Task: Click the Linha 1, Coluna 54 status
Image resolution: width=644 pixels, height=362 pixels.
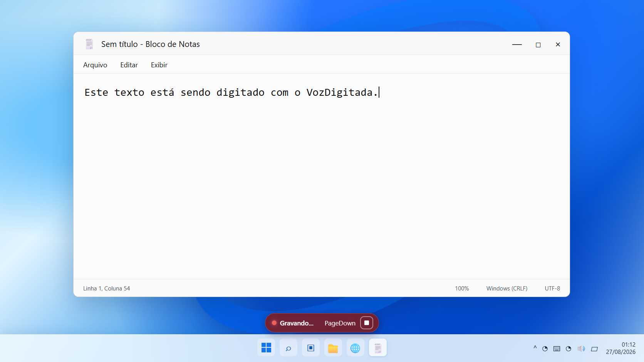Action: [107, 289]
